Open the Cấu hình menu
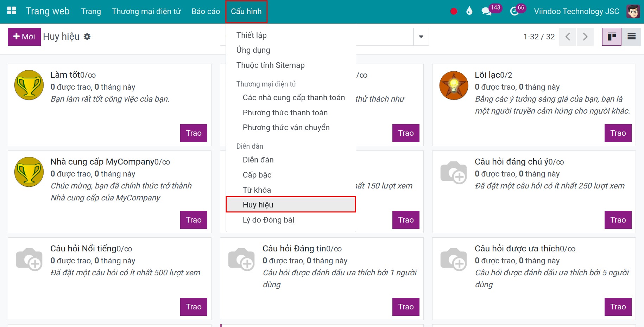Viewport: 644px width, 327px height. click(x=246, y=12)
